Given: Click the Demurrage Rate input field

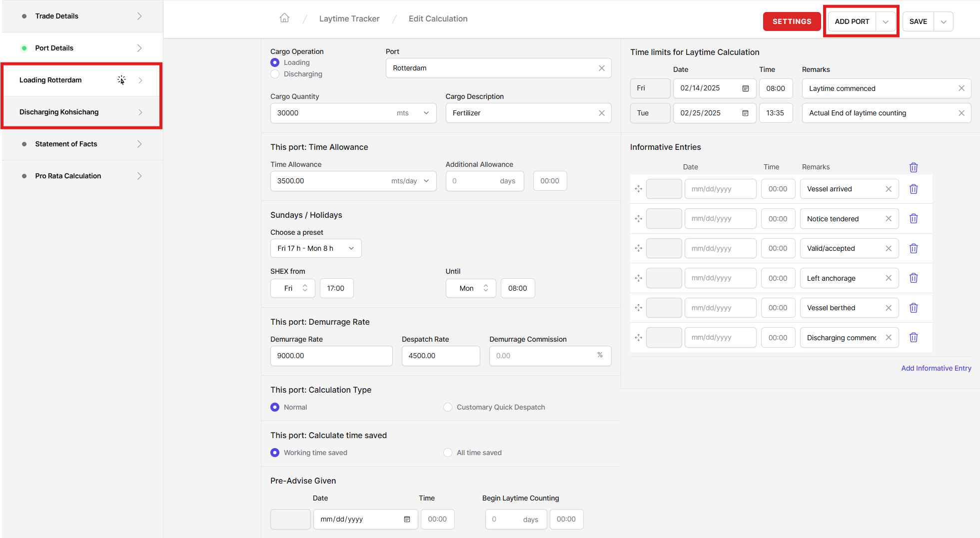Looking at the screenshot, I should [331, 356].
